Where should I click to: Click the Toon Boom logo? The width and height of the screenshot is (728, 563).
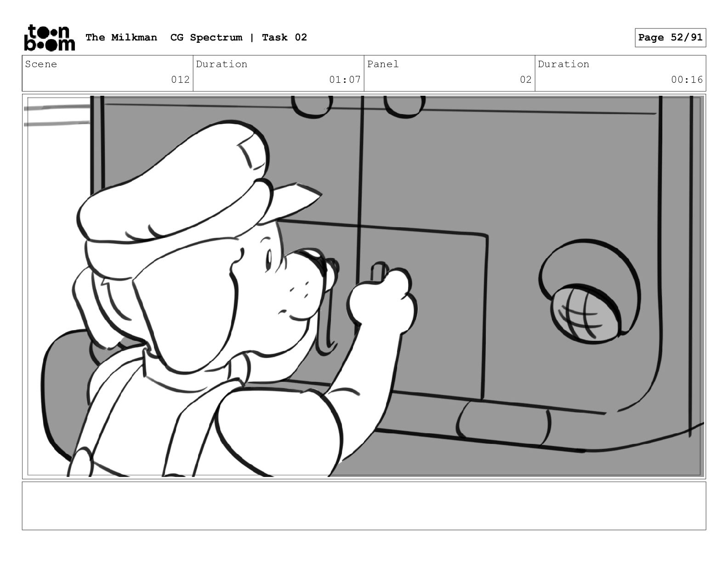(49, 38)
